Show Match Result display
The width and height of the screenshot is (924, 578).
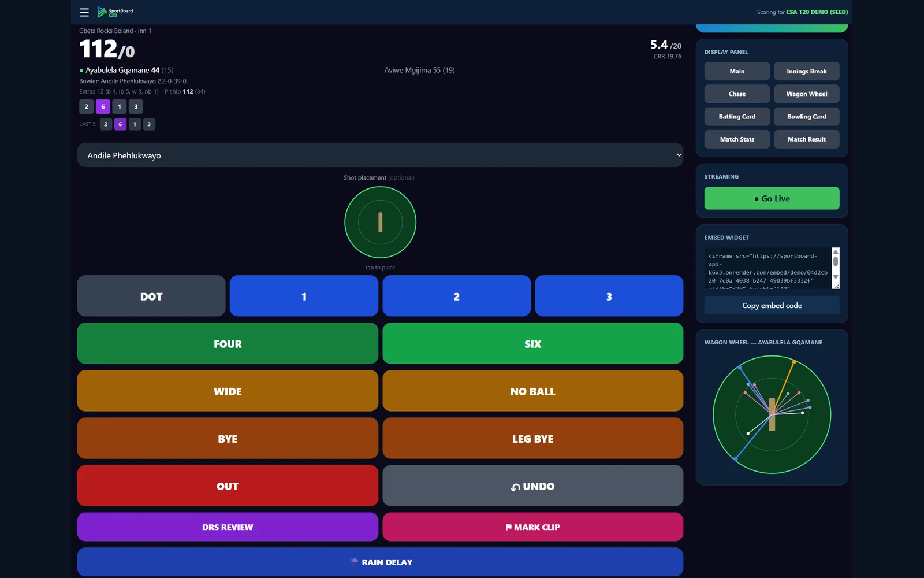click(x=806, y=139)
